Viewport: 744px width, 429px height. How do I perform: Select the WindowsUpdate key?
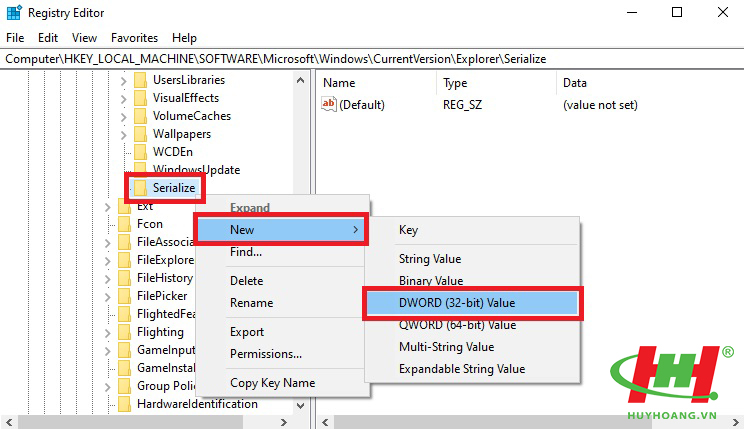pos(196,170)
